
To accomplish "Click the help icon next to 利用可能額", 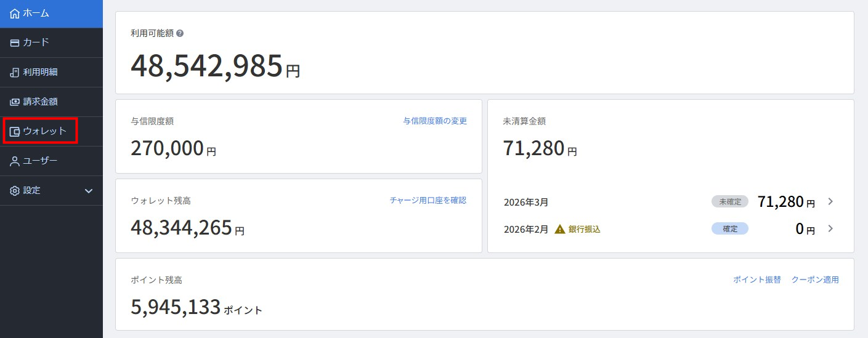I will (x=180, y=33).
